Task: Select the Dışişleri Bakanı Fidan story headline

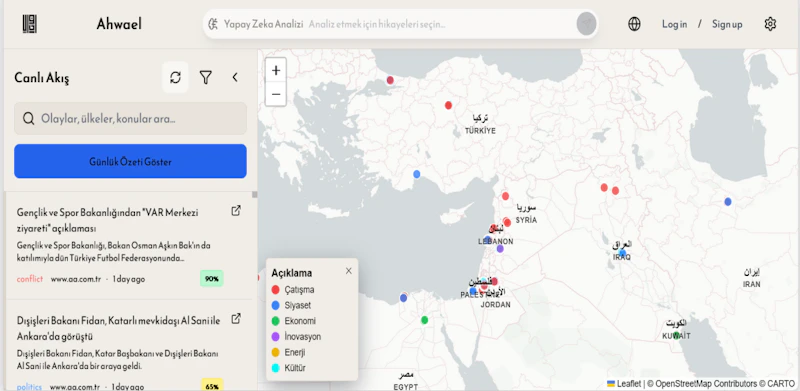Action: point(118,328)
